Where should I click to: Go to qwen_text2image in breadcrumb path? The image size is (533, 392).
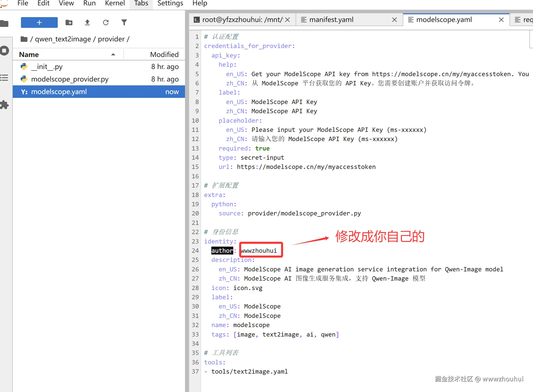[63, 39]
